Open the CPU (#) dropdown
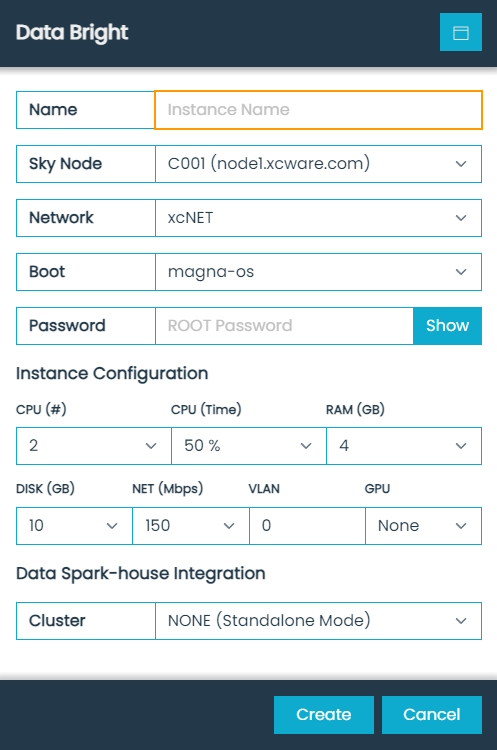 [94, 446]
